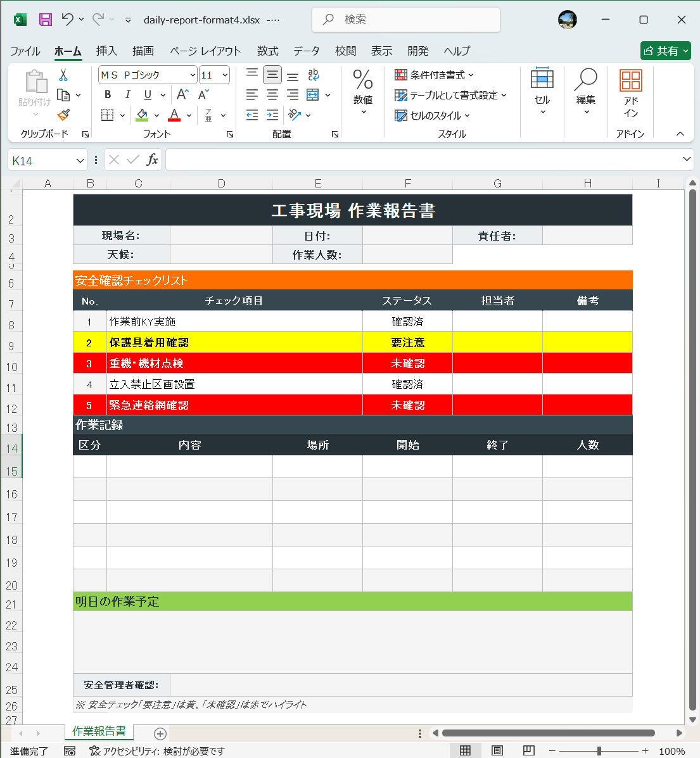The height and width of the screenshot is (758, 700).
Task: Apply fill color bucket icon
Action: (142, 115)
